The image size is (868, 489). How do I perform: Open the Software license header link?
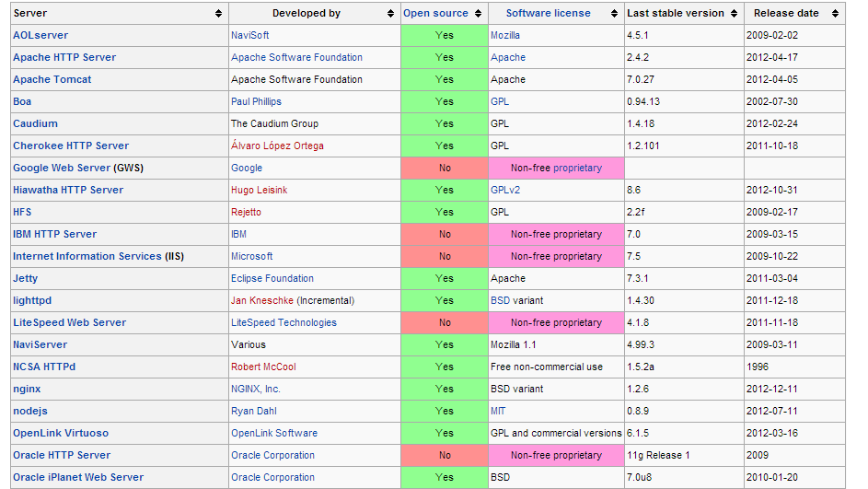(548, 13)
